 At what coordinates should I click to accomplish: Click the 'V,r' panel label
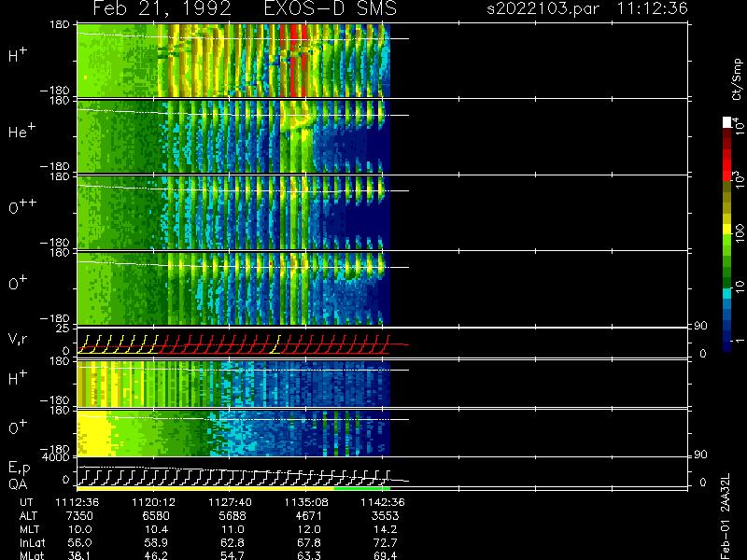pyautogui.click(x=18, y=339)
